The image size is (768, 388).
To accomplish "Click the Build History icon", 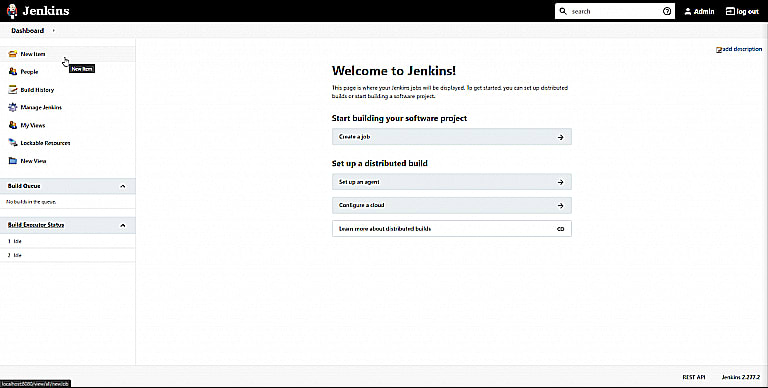I will [x=13, y=90].
